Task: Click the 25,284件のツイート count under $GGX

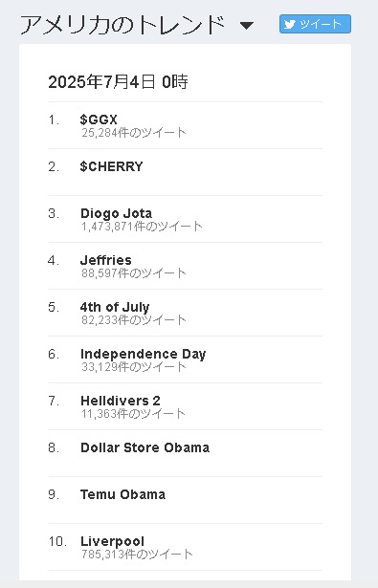Action: pyautogui.click(x=134, y=132)
